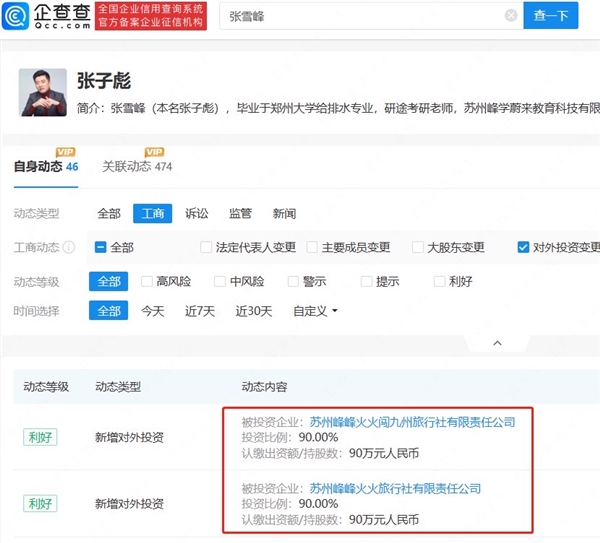Open 苏州峰峰火火闯九州旅行社有限责任公司 link
600x543 pixels.
click(412, 422)
